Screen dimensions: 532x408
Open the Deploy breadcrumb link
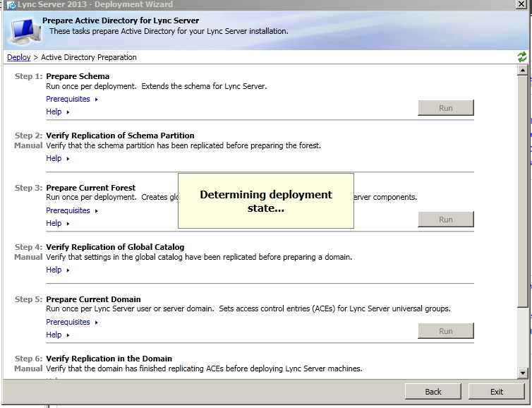[19, 57]
